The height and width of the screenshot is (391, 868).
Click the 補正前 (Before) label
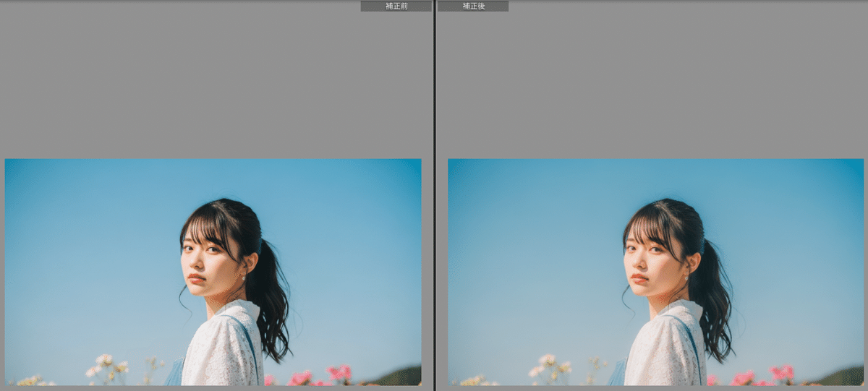coord(396,6)
